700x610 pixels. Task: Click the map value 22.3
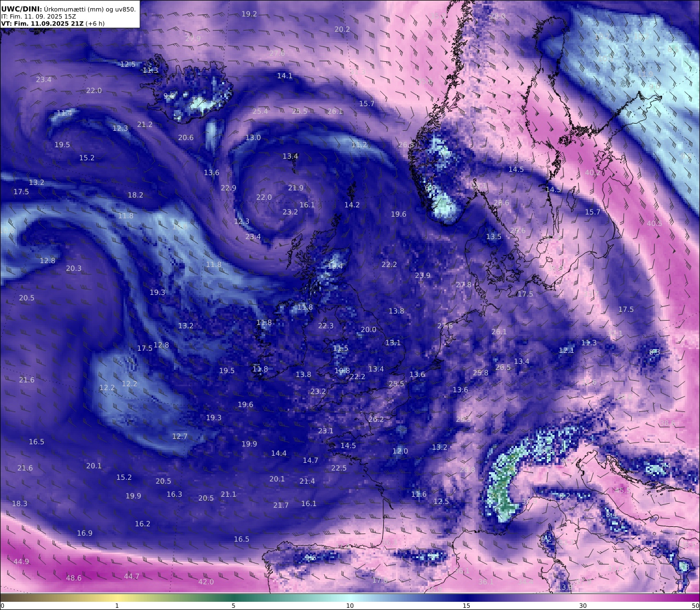pyautogui.click(x=326, y=326)
